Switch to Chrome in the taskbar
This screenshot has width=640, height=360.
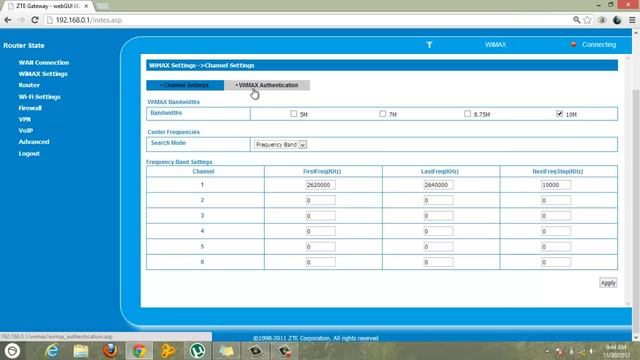pyautogui.click(x=139, y=351)
